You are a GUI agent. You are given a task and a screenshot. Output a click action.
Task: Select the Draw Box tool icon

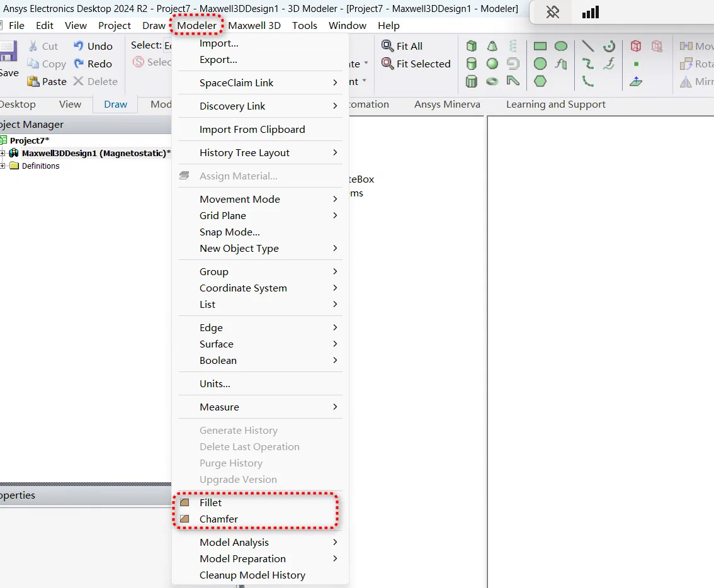tap(472, 46)
